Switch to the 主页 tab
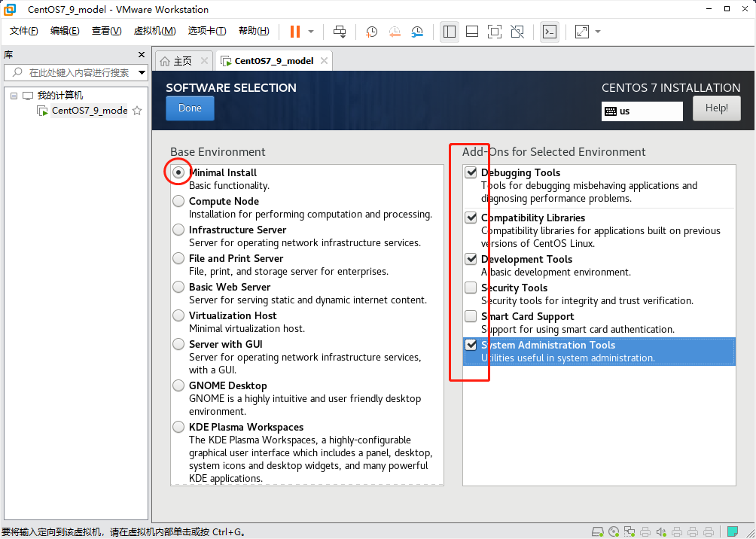The width and height of the screenshot is (756, 539). 183,61
